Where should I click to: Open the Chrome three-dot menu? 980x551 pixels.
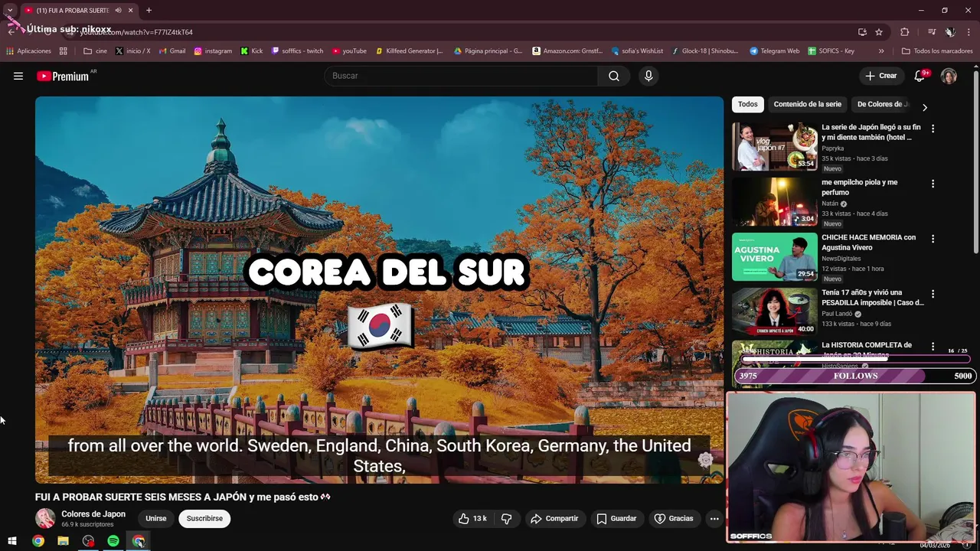click(969, 32)
